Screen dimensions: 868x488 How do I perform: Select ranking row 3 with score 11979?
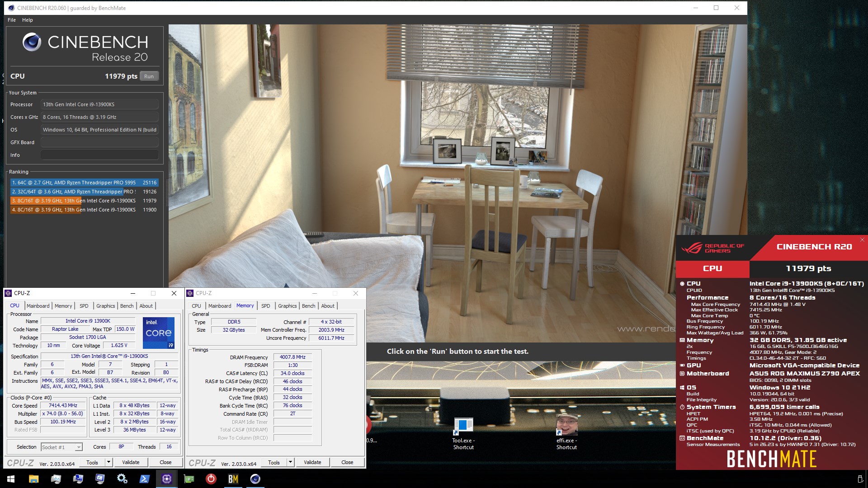(84, 201)
